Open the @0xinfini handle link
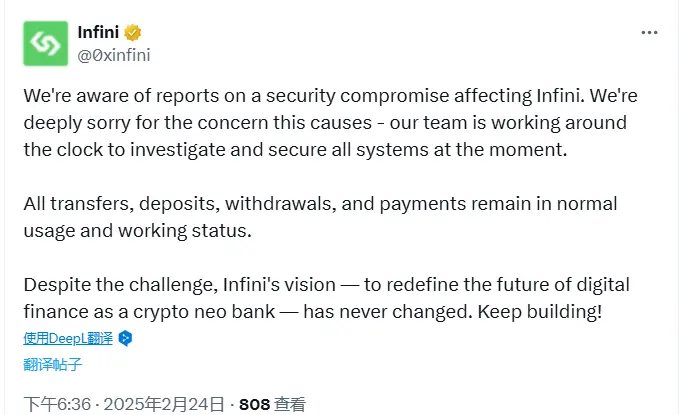Screen dimensions: 679x415 pos(115,54)
